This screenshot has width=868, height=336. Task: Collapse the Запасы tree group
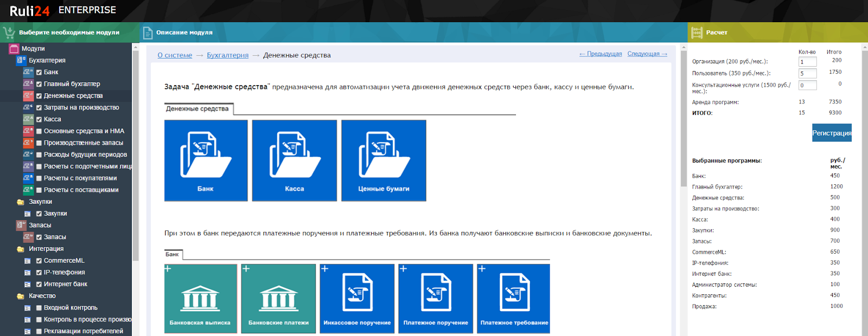(x=21, y=225)
